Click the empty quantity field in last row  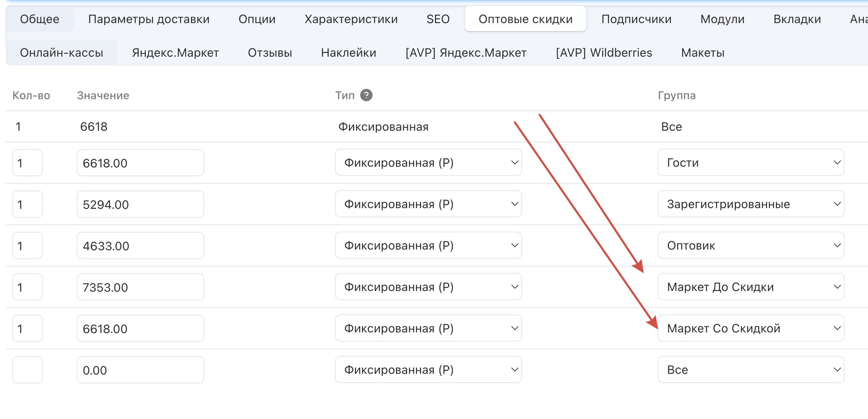pyautogui.click(x=27, y=370)
